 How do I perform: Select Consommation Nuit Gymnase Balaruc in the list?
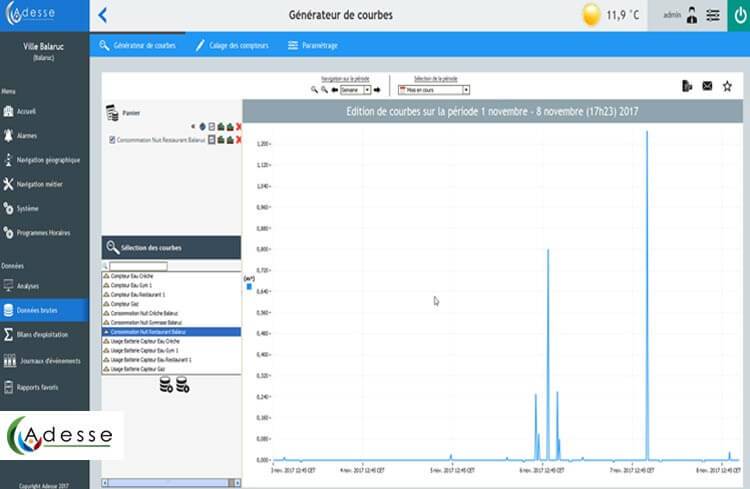point(171,322)
